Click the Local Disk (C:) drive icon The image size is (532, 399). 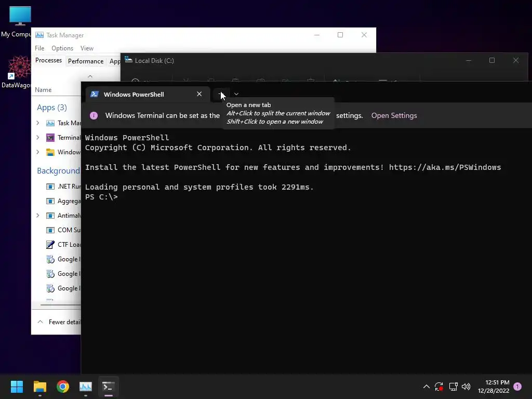point(128,60)
